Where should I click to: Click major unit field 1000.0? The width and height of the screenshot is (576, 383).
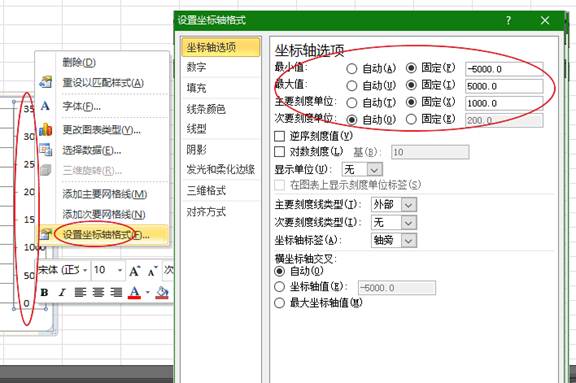[504, 103]
